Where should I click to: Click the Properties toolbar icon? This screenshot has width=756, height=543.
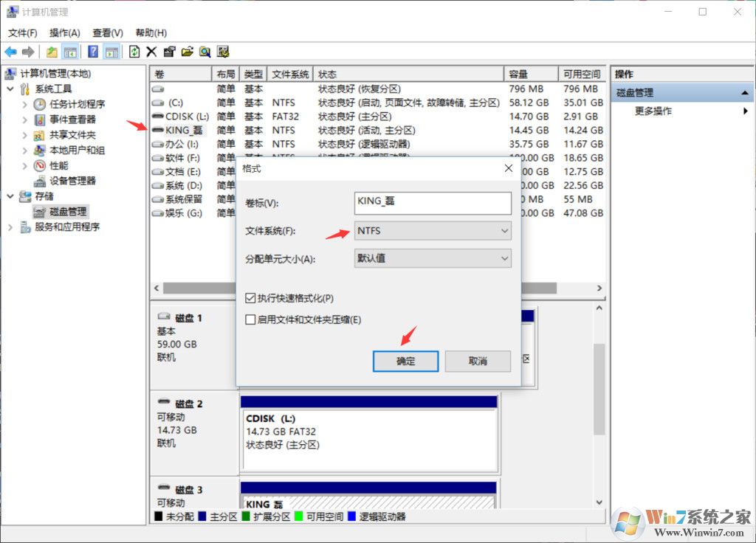[169, 52]
